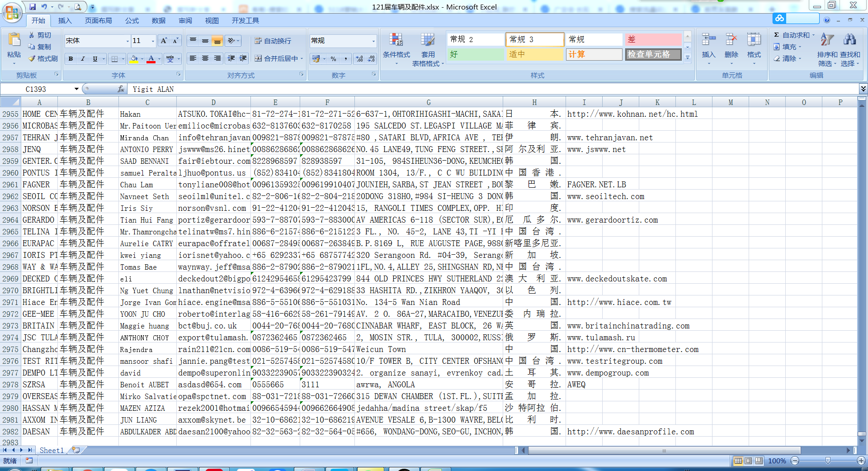The width and height of the screenshot is (868, 471).
Task: Open the Formulas (公式) ribbon tab
Action: tap(132, 20)
